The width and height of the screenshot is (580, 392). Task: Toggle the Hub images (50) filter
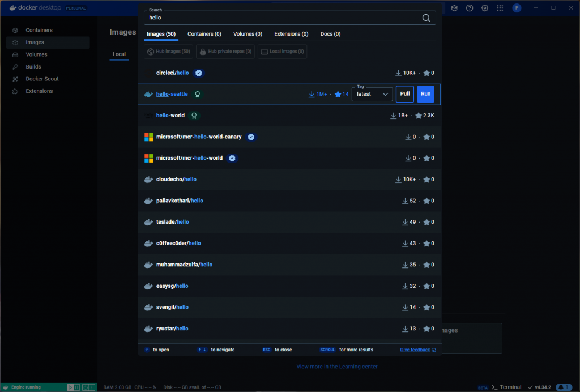pos(168,52)
